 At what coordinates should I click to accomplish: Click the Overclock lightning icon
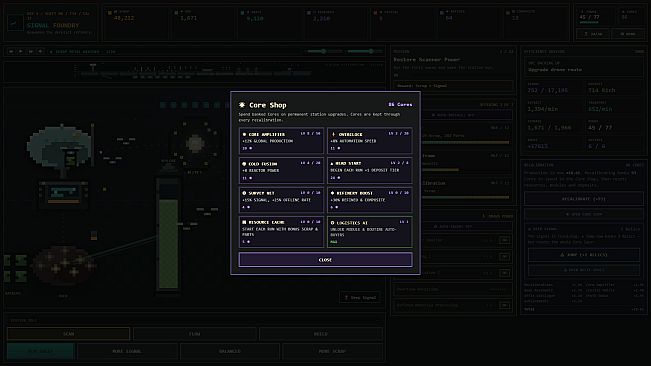click(x=333, y=134)
